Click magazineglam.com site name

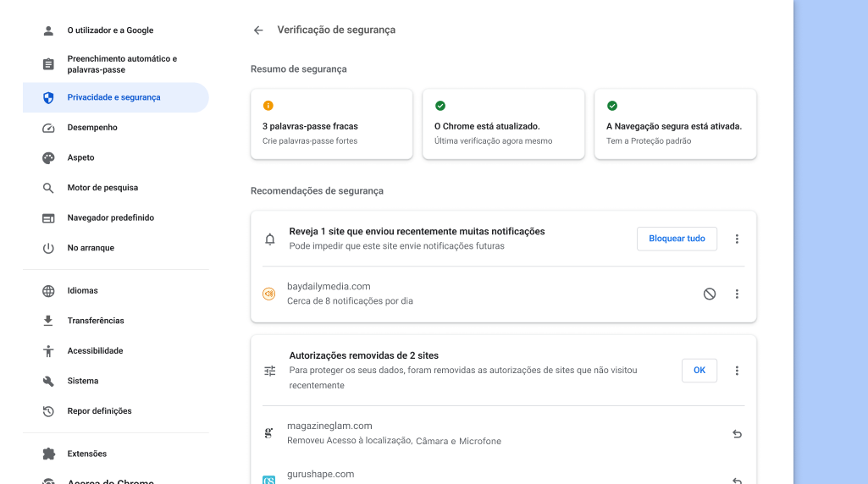tap(329, 426)
